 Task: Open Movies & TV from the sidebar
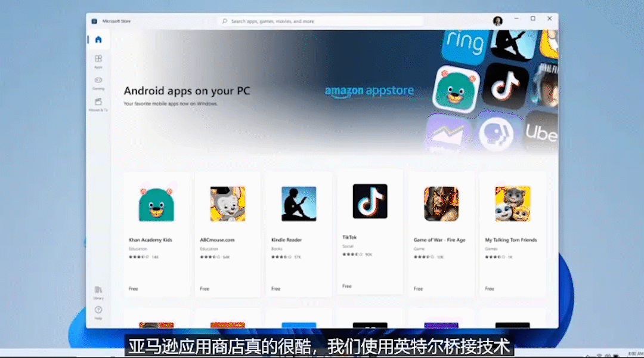[98, 103]
